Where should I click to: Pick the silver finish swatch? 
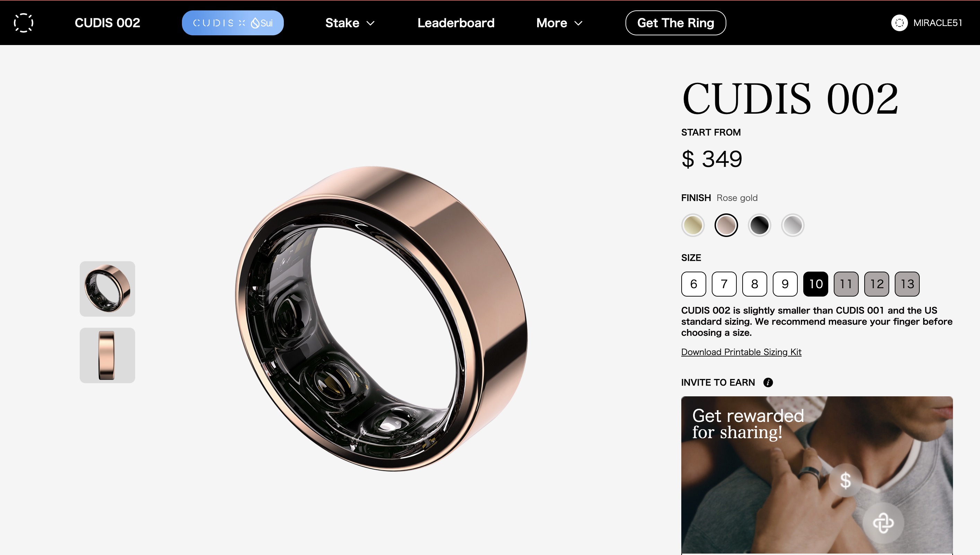[x=792, y=225]
